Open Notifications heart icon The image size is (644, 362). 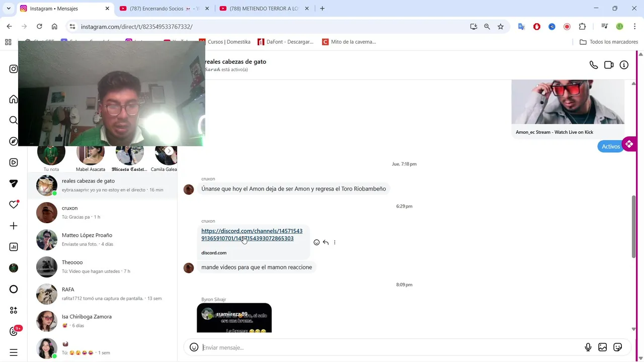pos(14,205)
